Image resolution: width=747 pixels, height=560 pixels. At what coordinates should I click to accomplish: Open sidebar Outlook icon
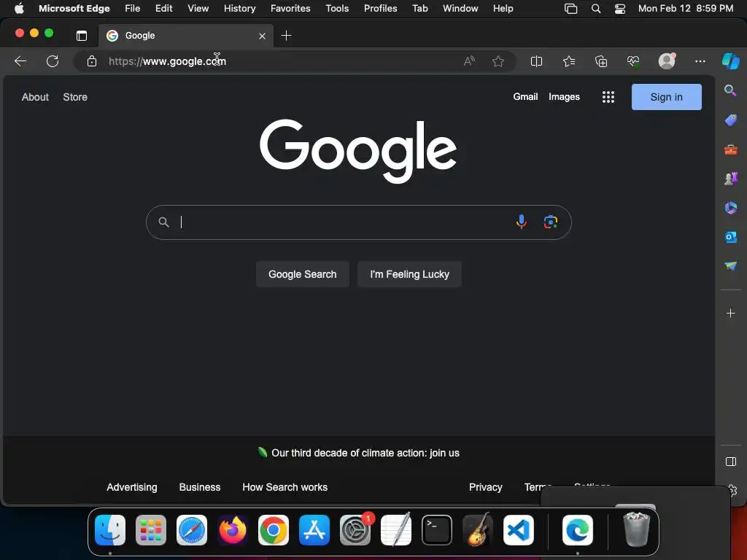pyautogui.click(x=730, y=237)
